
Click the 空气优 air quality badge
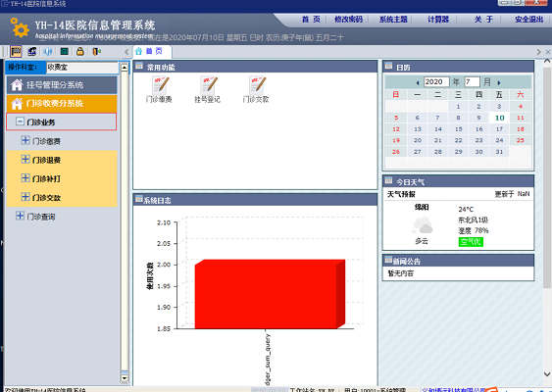point(471,242)
